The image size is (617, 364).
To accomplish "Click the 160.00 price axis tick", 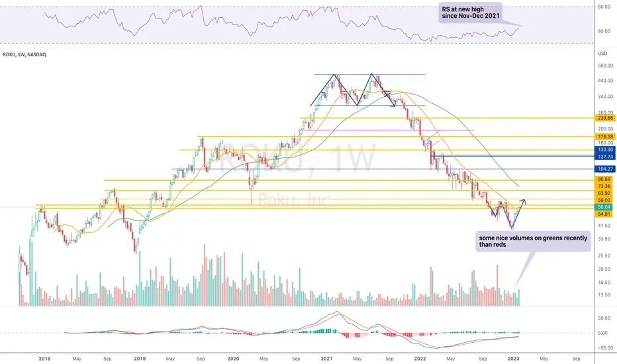I will pyautogui.click(x=605, y=143).
